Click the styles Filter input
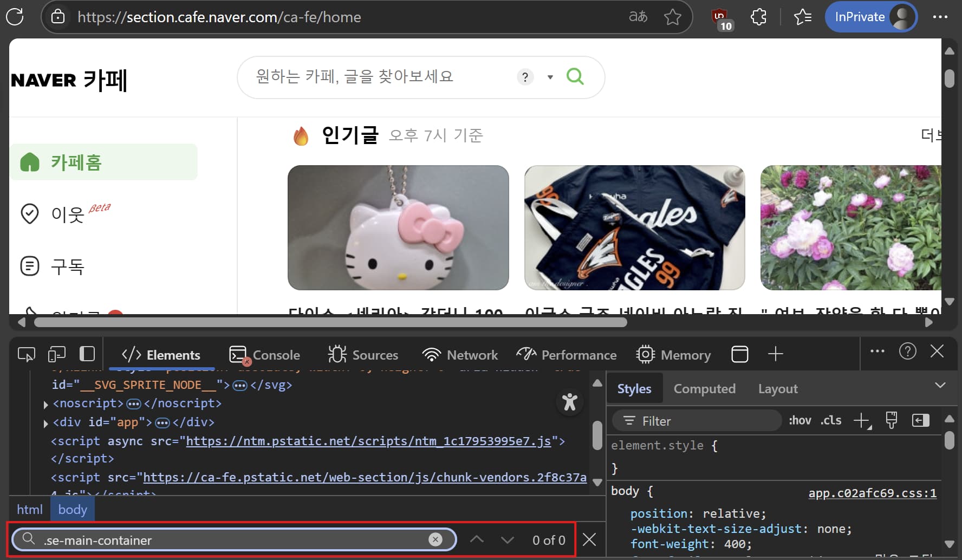962x560 pixels. click(697, 421)
